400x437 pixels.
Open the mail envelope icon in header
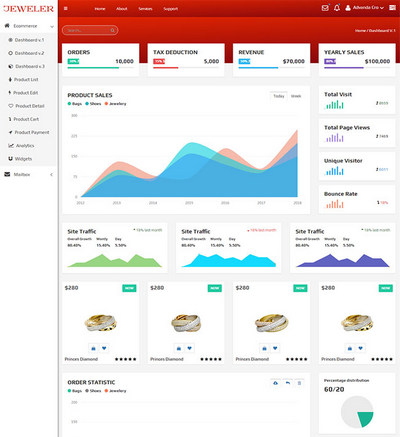(x=325, y=8)
